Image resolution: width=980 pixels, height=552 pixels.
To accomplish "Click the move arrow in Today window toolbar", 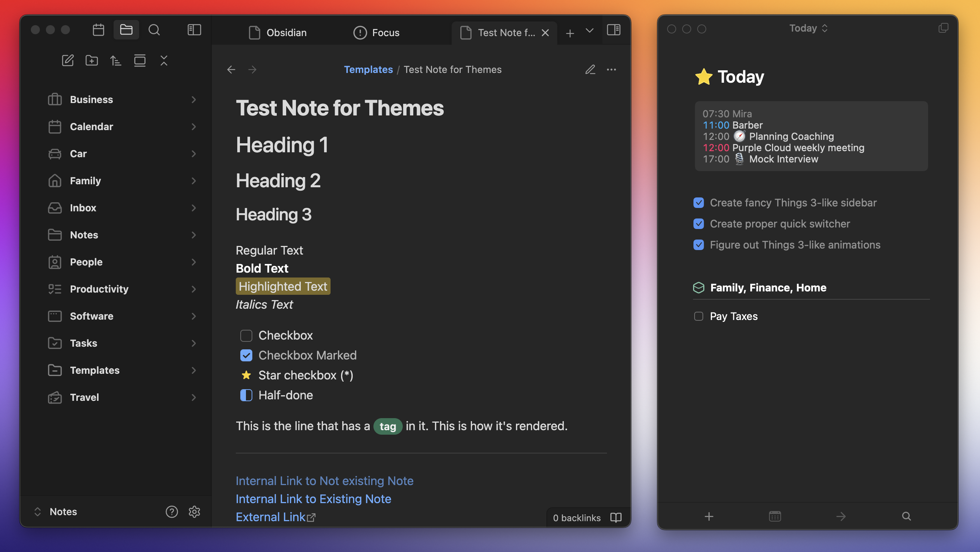I will [x=841, y=516].
